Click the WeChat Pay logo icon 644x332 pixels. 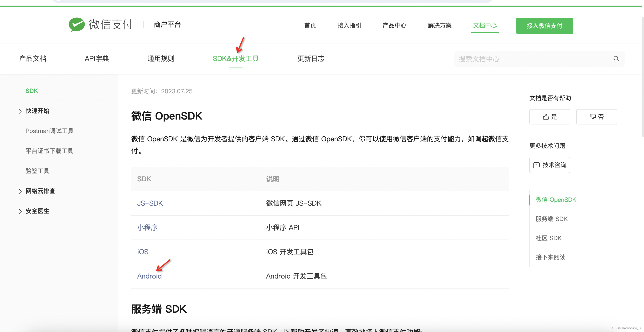77,25
